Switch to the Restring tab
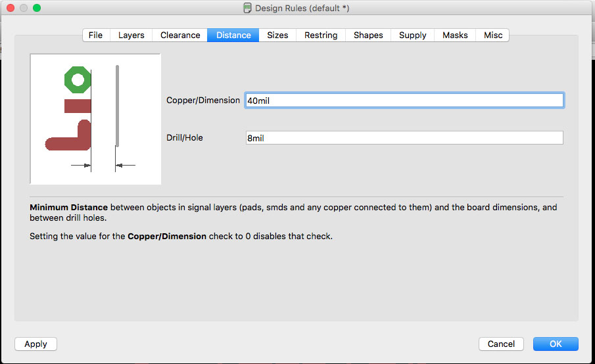 [x=321, y=35]
